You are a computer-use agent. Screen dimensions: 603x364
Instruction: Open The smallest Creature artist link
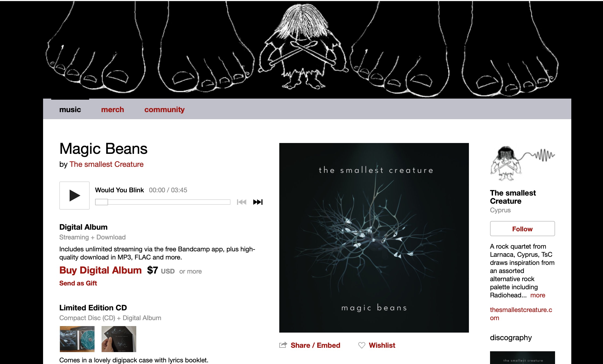click(106, 164)
